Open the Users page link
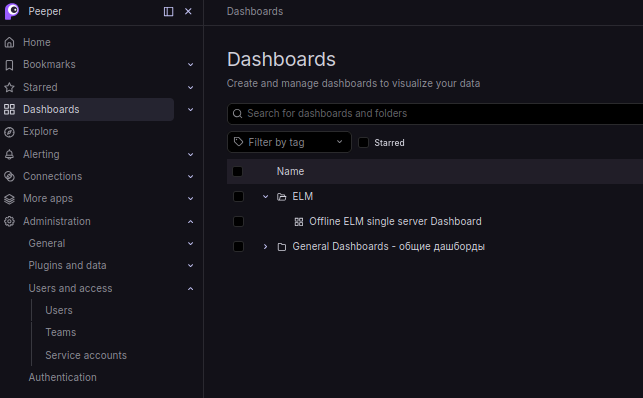643x398 pixels. pyautogui.click(x=59, y=310)
